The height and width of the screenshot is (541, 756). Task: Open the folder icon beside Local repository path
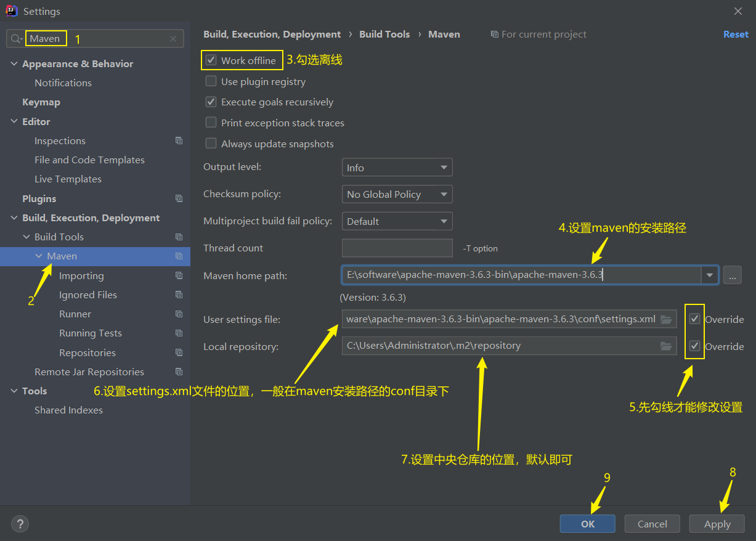(x=665, y=346)
